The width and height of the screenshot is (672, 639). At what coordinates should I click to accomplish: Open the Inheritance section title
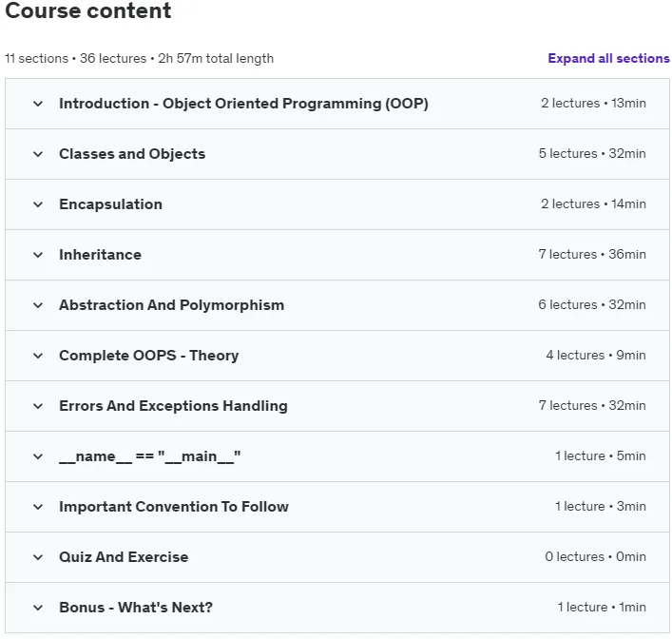(101, 255)
